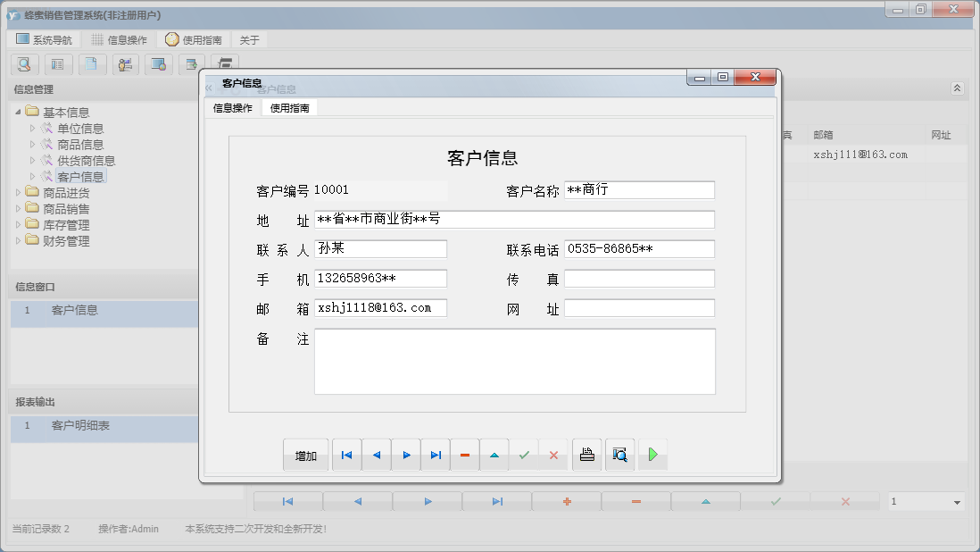The image size is (980, 552).
Task: Click the green run arrow in the dialog
Action: 652,455
